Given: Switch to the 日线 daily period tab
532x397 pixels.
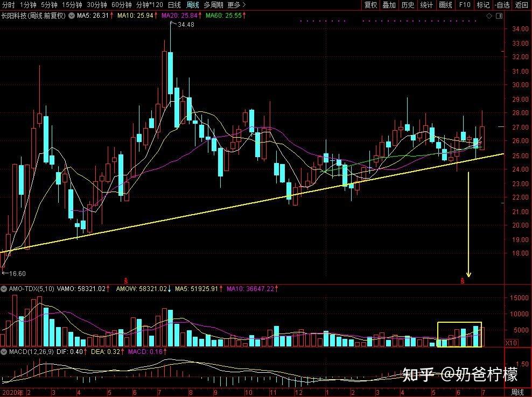Looking at the screenshot, I should (x=174, y=5).
